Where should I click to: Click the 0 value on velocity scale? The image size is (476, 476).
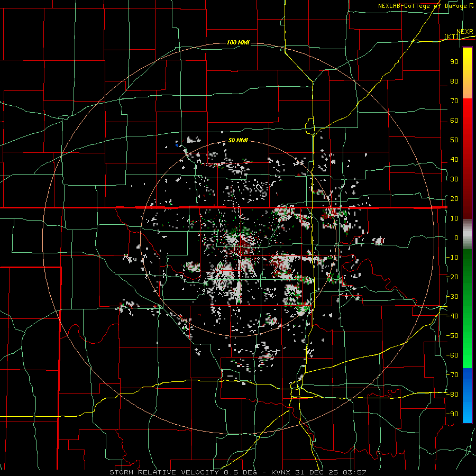coord(456,237)
